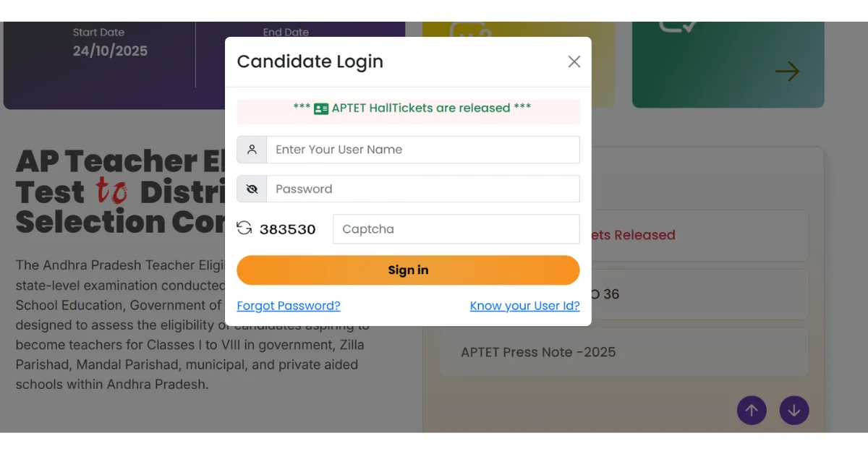This screenshot has width=868, height=454.
Task: Click the icon on the yellow card
Action: (x=471, y=32)
